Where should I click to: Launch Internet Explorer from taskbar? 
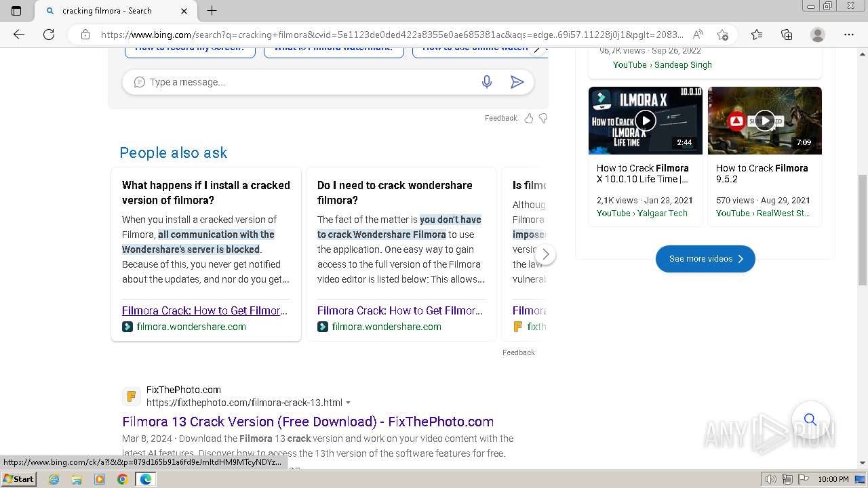(54, 479)
